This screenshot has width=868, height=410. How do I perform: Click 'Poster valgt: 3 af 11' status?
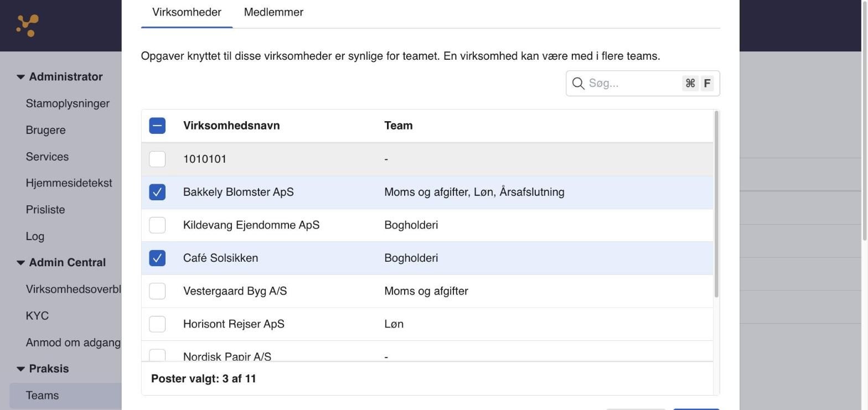[x=204, y=379]
